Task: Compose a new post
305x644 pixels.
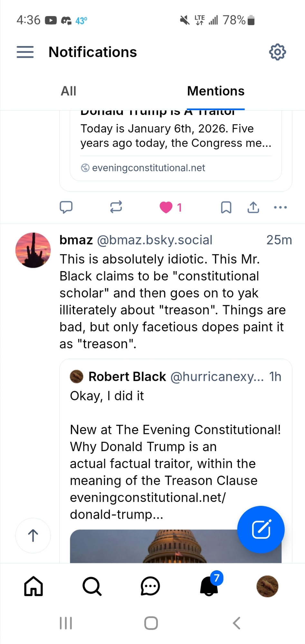Action: coord(261,530)
